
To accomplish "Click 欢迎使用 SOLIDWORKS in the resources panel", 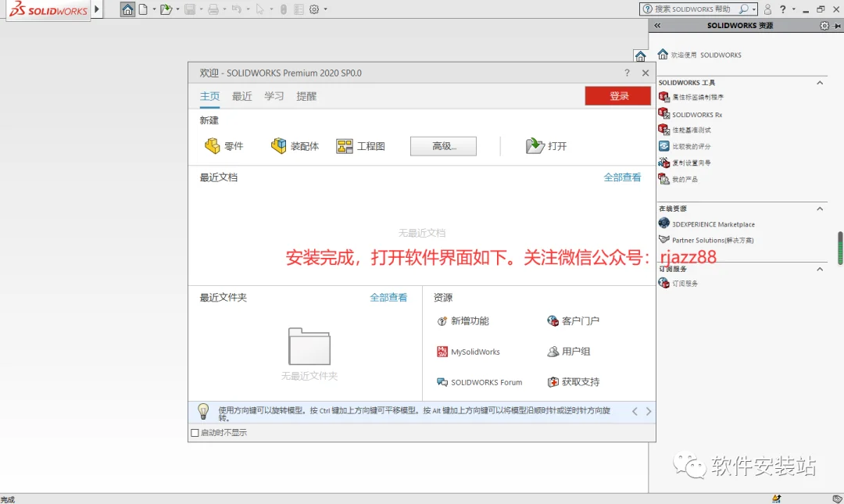I will point(699,55).
